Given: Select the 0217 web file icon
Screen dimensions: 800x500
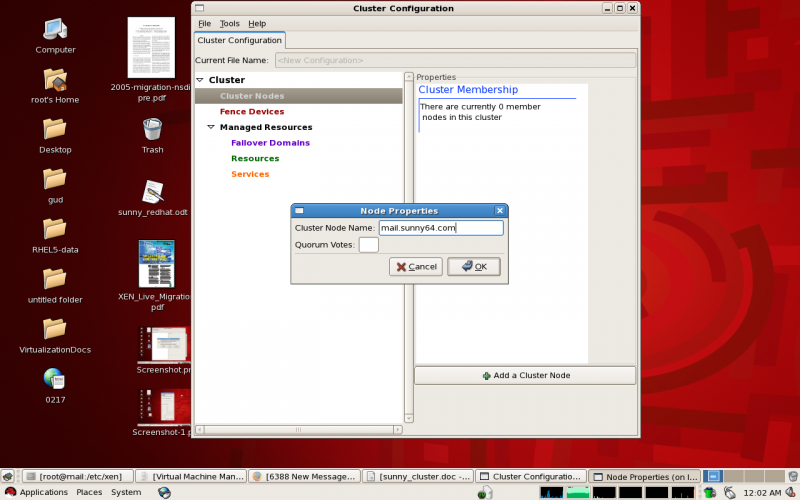Looking at the screenshot, I should (x=54, y=379).
